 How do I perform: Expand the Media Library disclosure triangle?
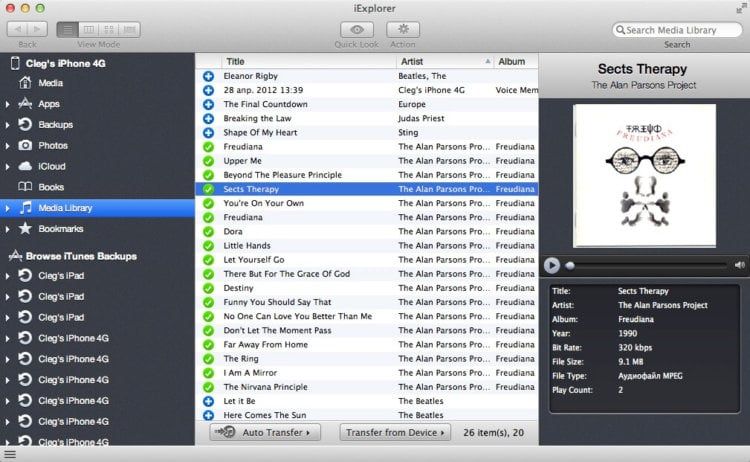[7, 208]
